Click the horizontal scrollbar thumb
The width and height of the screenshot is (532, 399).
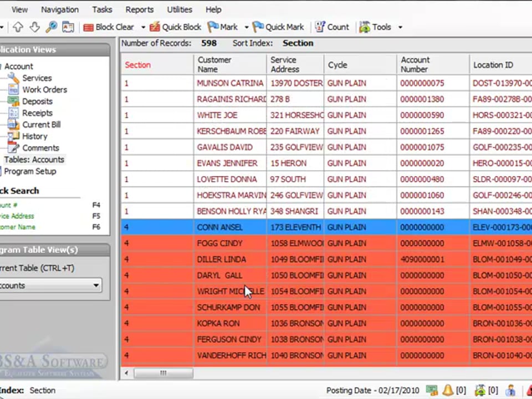(x=163, y=373)
